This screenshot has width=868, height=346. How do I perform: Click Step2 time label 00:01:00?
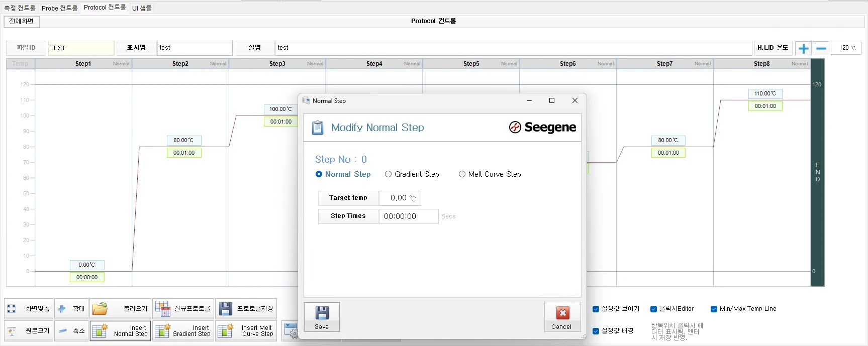tap(184, 153)
